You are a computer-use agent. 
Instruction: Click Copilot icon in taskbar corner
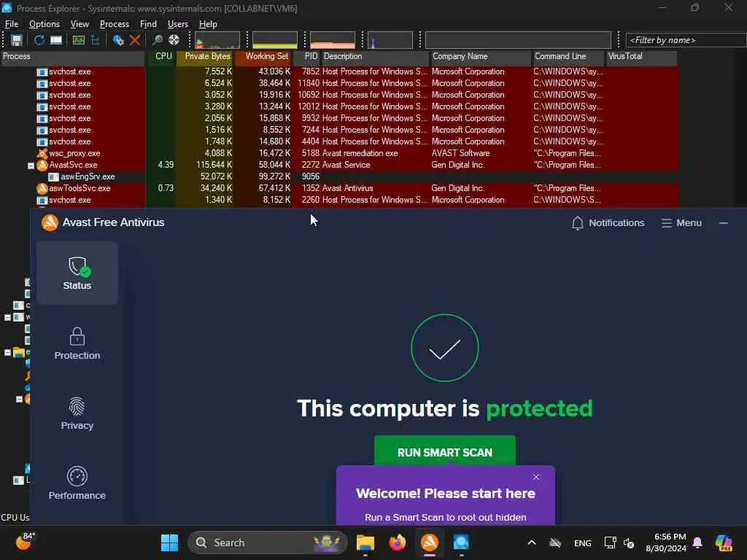pos(724,542)
